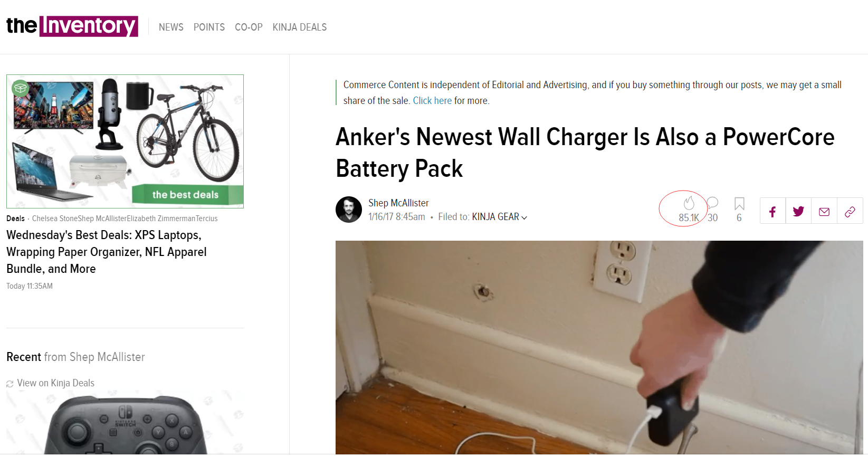Screen dimensions: 868x456
Task: Open the POINTS menu item
Action: [x=209, y=27]
